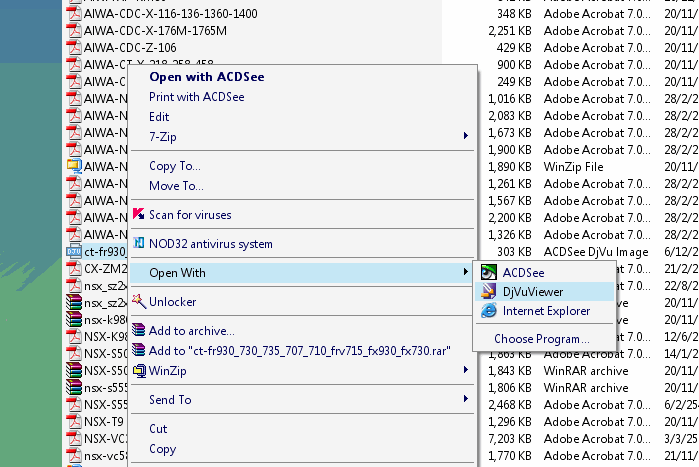Screen dimensions: 699x467
Task: Click the PDF icon of nsx-vc58 file
Action: [x=74, y=455]
